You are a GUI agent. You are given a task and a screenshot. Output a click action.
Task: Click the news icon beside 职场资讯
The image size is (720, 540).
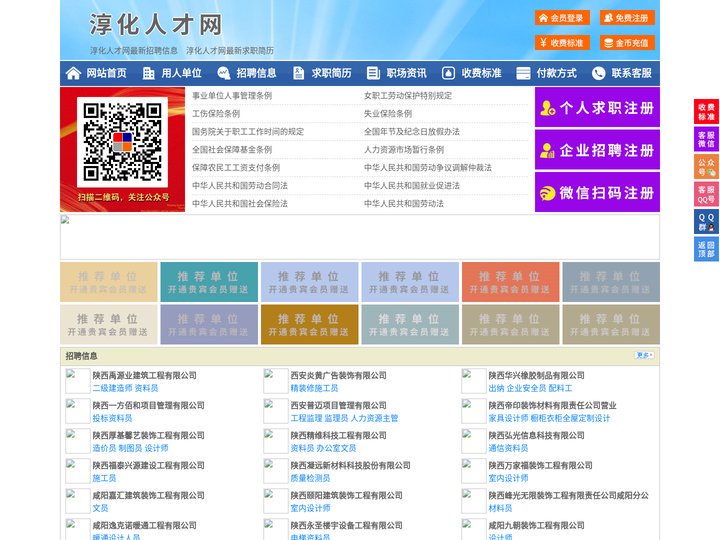(x=373, y=73)
